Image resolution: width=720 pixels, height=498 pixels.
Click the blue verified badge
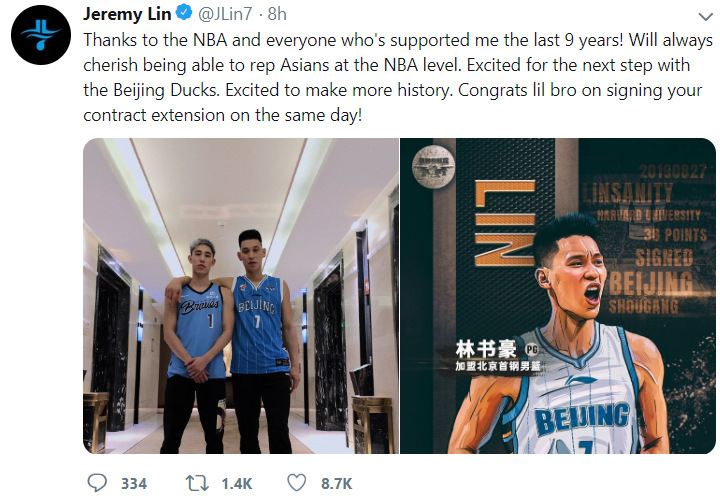184,13
